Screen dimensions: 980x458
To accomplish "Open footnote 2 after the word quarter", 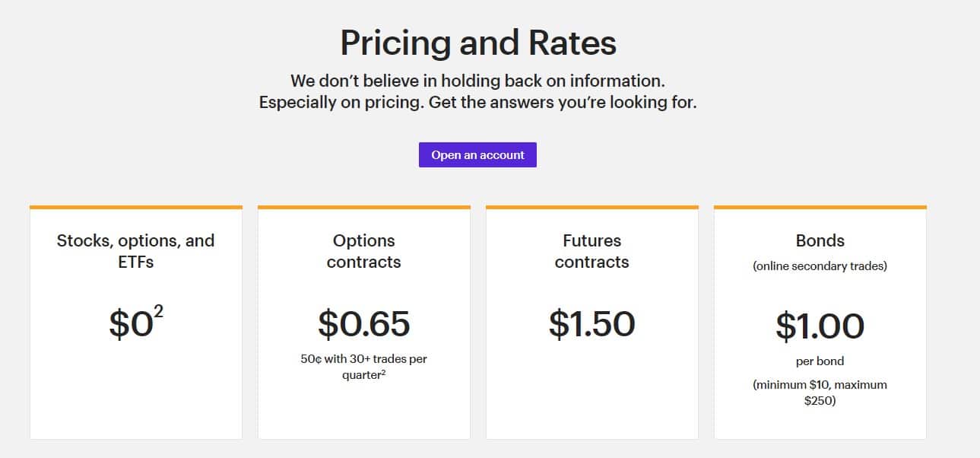I will (x=383, y=371).
